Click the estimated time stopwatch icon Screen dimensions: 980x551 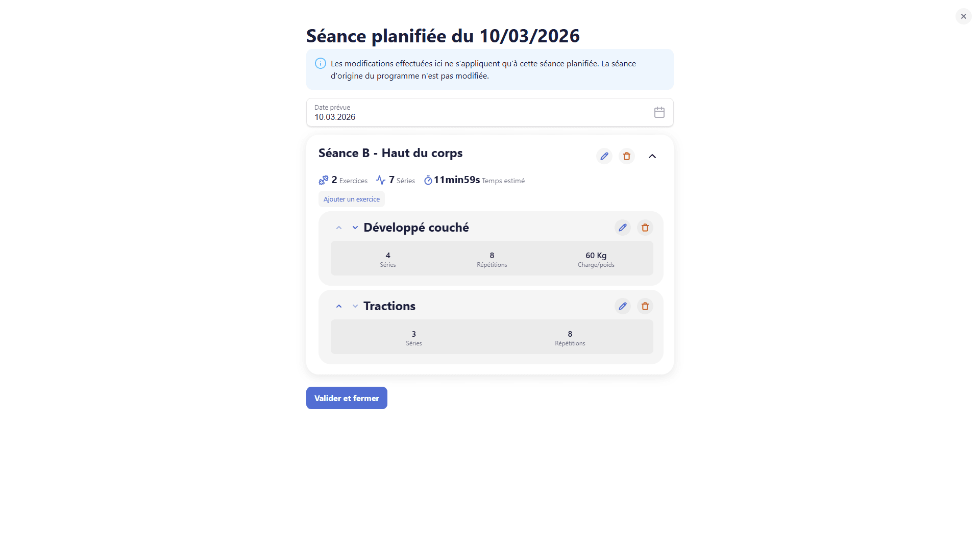point(428,180)
